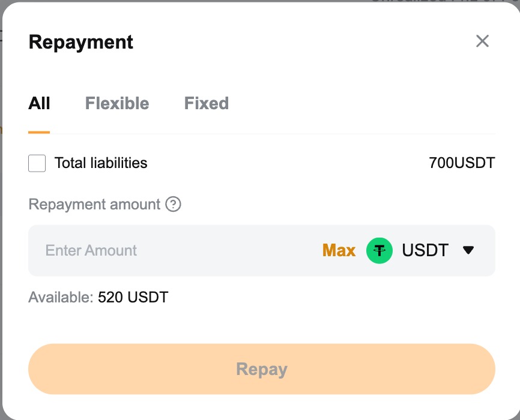
Task: Expand the currency dropdown arrow
Action: pos(469,250)
